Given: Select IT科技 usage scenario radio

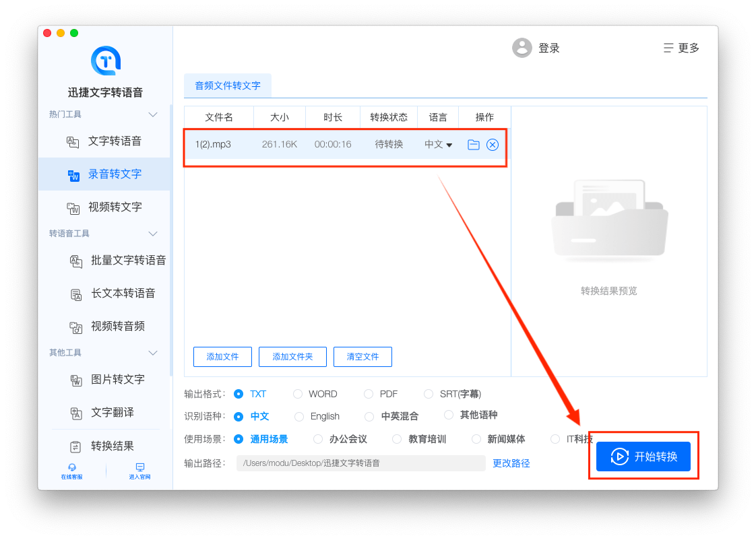Looking at the screenshot, I should coord(555,439).
